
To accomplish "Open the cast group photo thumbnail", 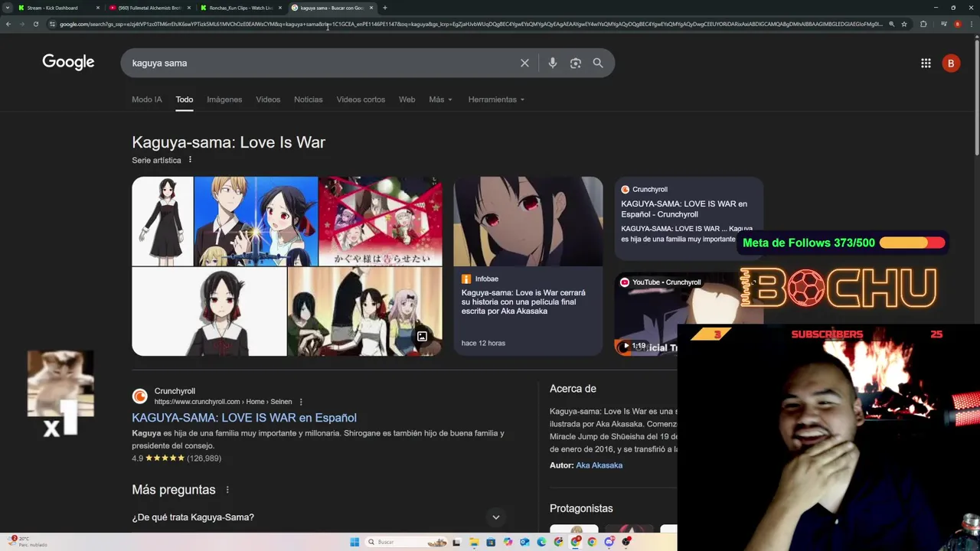I will [x=364, y=311].
